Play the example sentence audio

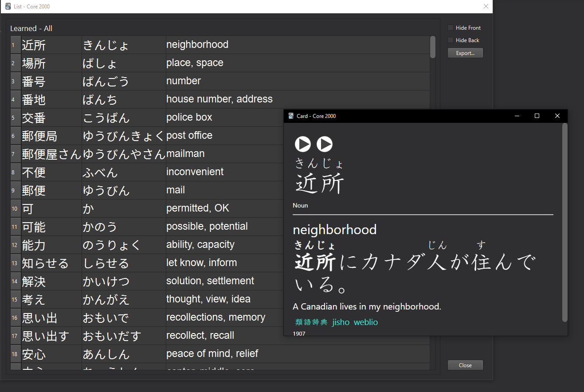pyautogui.click(x=325, y=144)
